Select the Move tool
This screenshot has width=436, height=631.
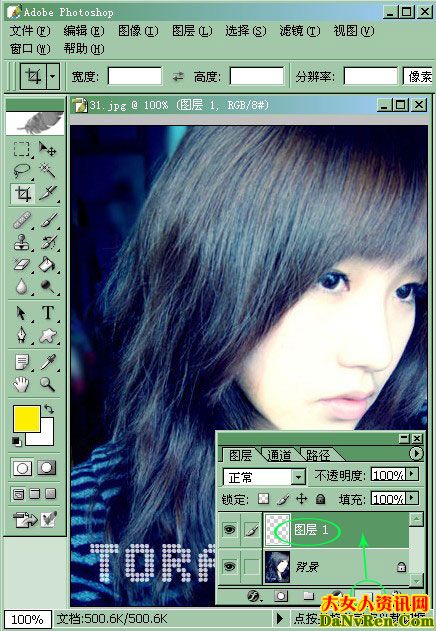[48, 149]
